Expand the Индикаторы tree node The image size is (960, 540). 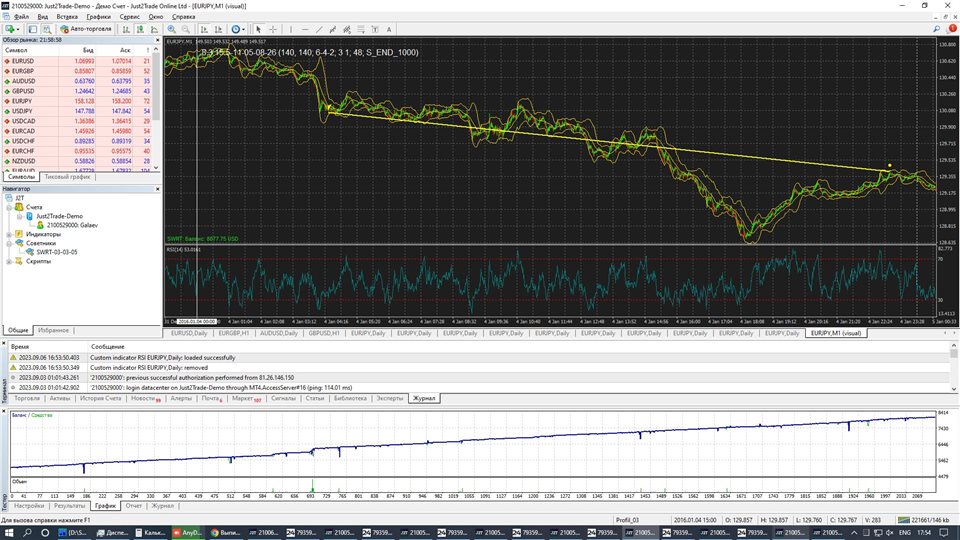tap(8, 233)
